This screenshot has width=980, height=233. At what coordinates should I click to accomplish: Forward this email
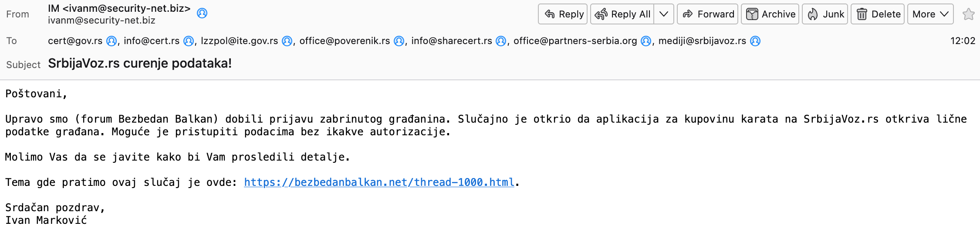coord(707,14)
